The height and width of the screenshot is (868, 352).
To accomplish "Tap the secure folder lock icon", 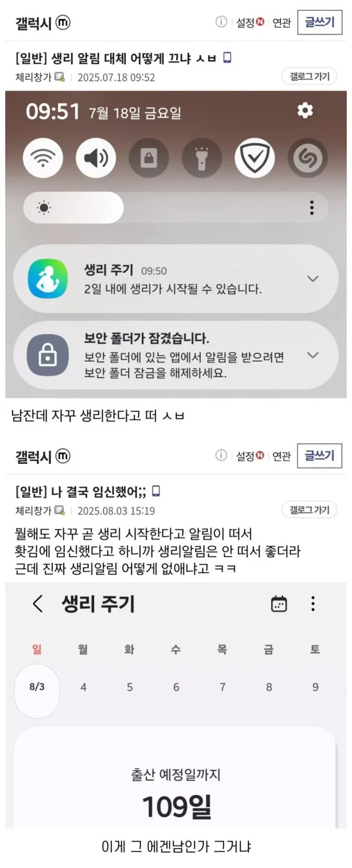I will pyautogui.click(x=48, y=356).
